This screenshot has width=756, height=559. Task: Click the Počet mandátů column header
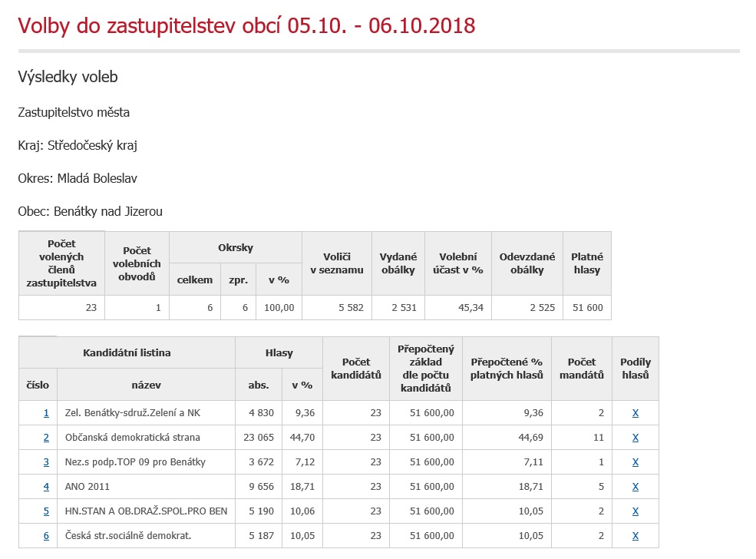click(x=581, y=369)
